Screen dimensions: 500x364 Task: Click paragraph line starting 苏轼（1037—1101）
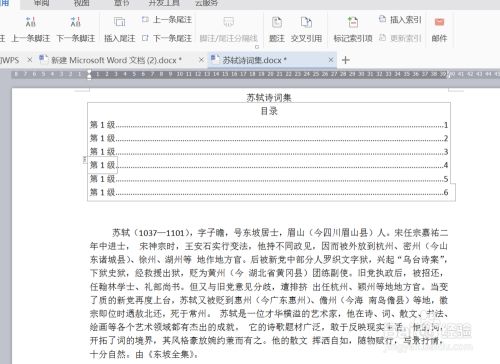280,232
